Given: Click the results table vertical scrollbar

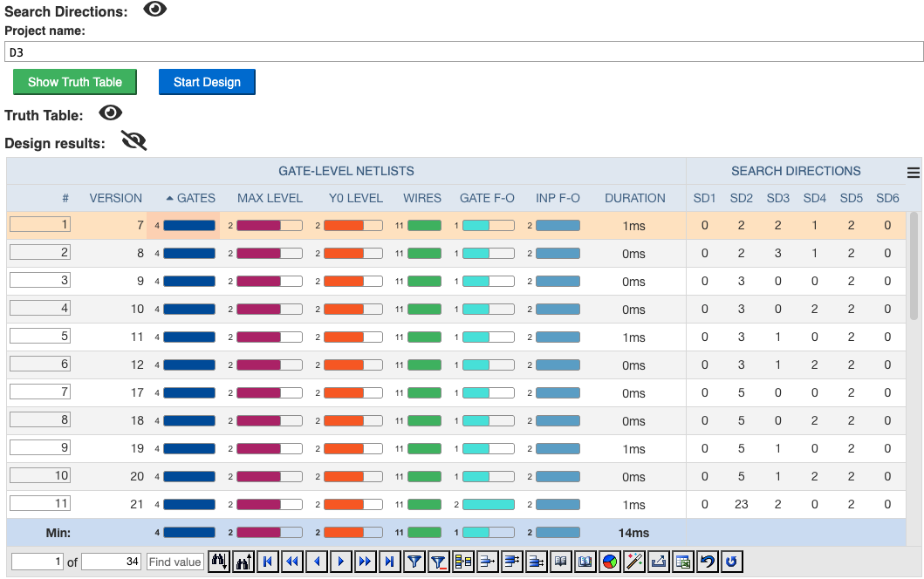Looking at the screenshot, I should pos(914,266).
